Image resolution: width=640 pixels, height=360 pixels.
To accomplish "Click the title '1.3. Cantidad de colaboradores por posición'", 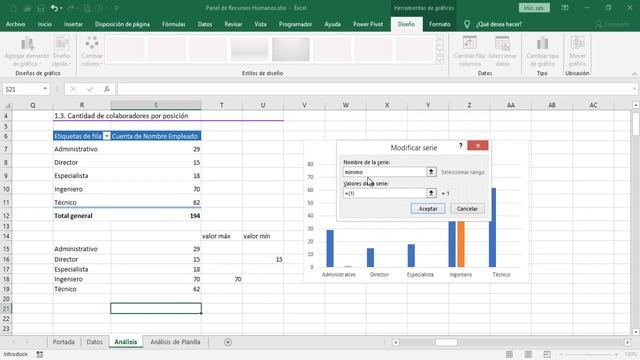I will tap(121, 116).
